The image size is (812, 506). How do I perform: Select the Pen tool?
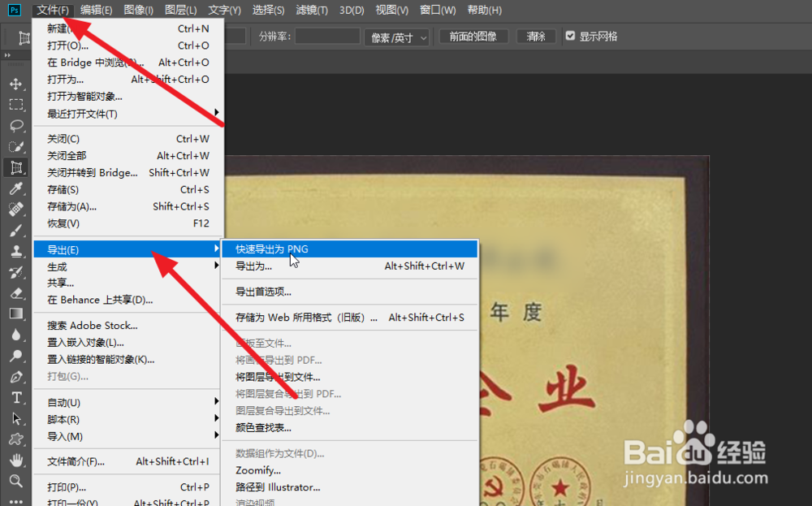16,377
